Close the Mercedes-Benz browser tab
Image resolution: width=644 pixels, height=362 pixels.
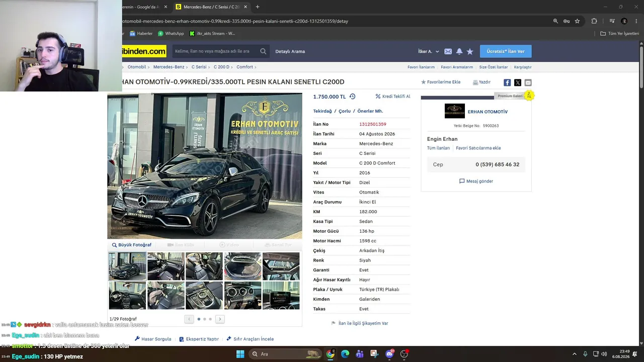point(246,7)
